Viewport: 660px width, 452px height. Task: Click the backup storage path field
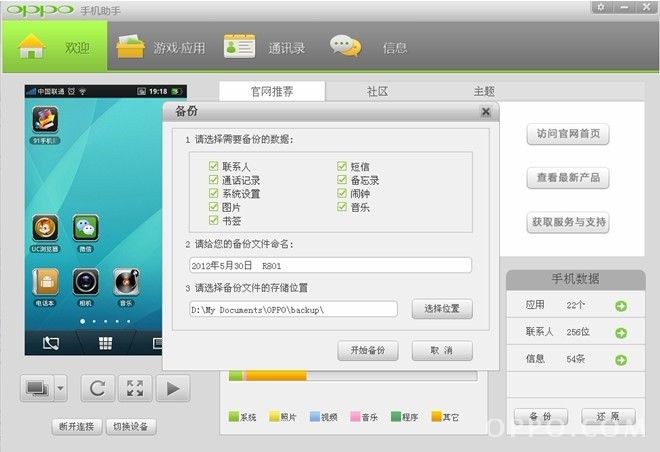point(293,309)
